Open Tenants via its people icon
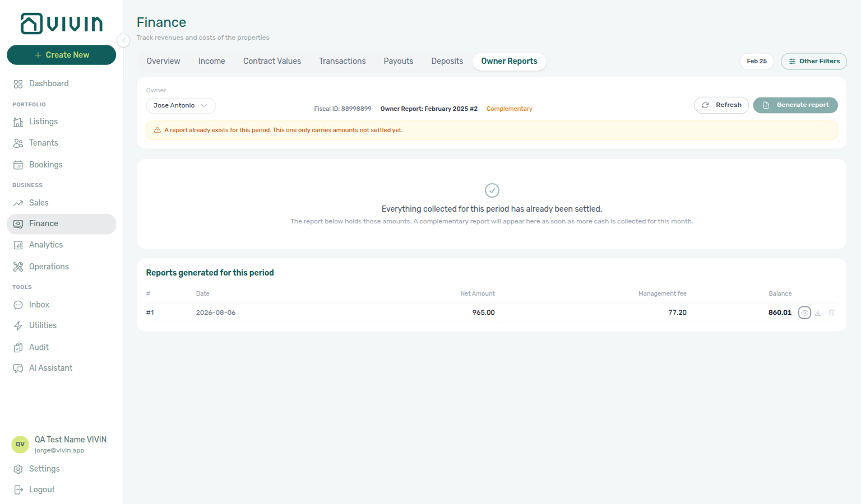The image size is (861, 504). tap(18, 143)
